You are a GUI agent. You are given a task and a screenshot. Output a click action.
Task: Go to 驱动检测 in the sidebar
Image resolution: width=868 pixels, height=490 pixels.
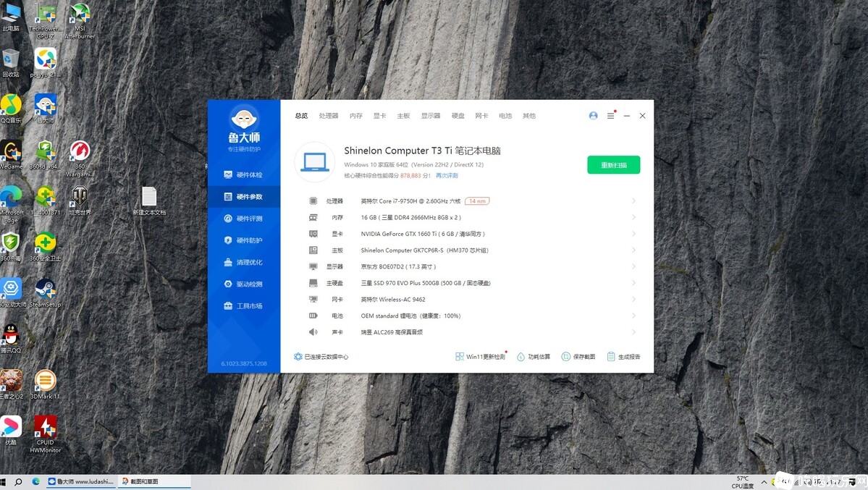point(243,284)
